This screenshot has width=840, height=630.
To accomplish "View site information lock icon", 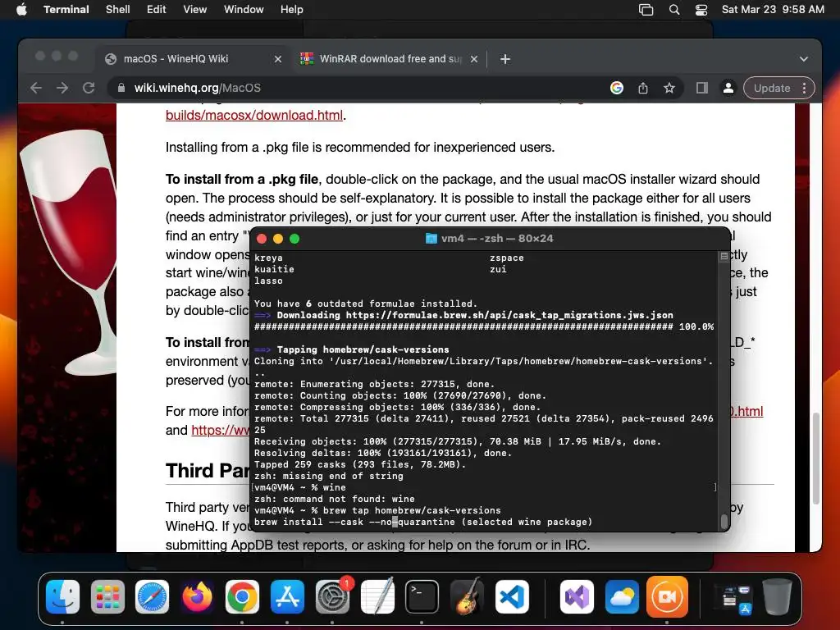I will point(121,88).
